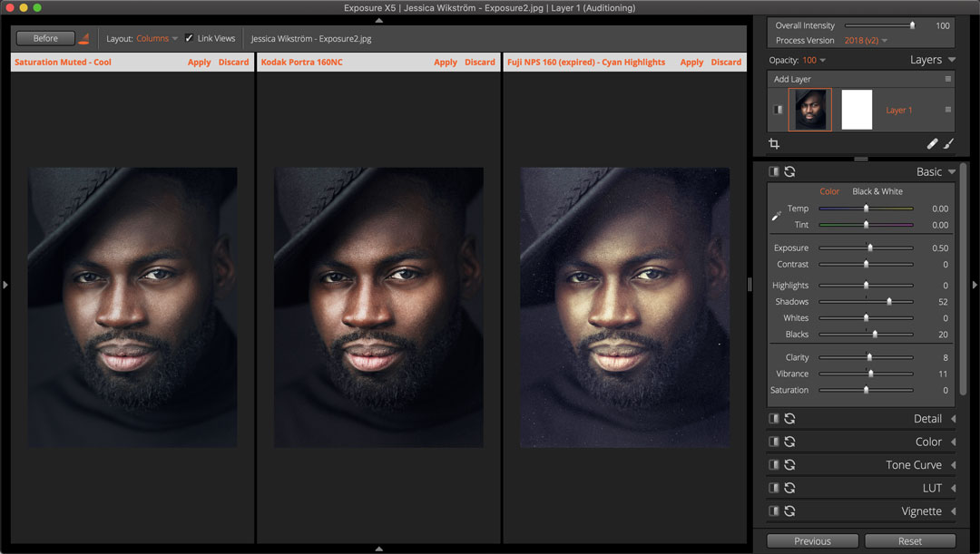The image size is (980, 554).
Task: Click the orange auditioning icon beside Before
Action: coord(83,39)
